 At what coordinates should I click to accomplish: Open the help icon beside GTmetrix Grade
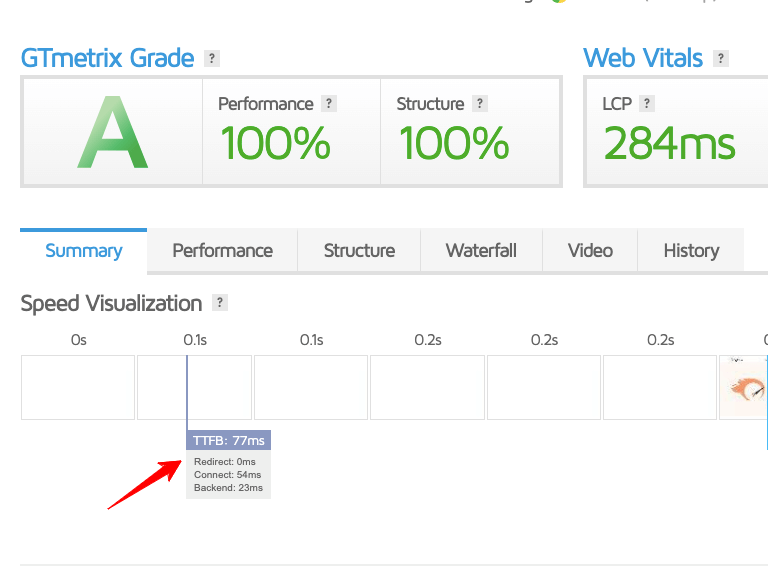(212, 58)
